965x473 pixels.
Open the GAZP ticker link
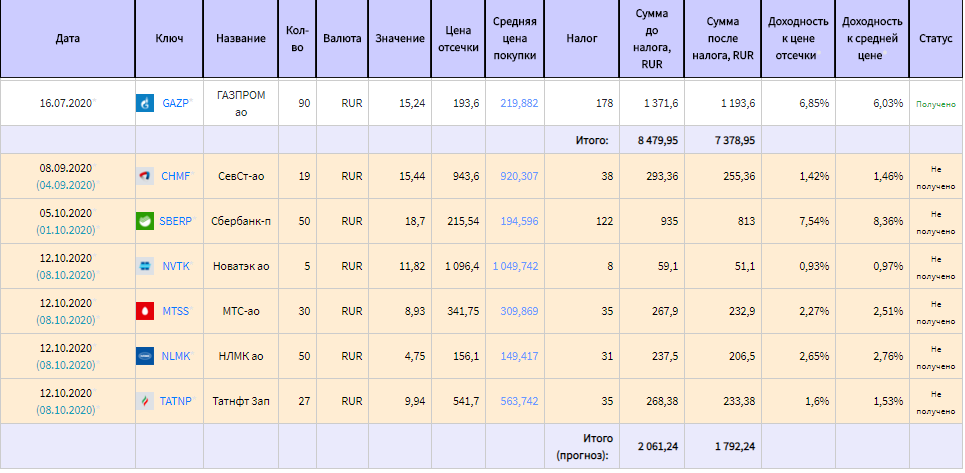[175, 103]
